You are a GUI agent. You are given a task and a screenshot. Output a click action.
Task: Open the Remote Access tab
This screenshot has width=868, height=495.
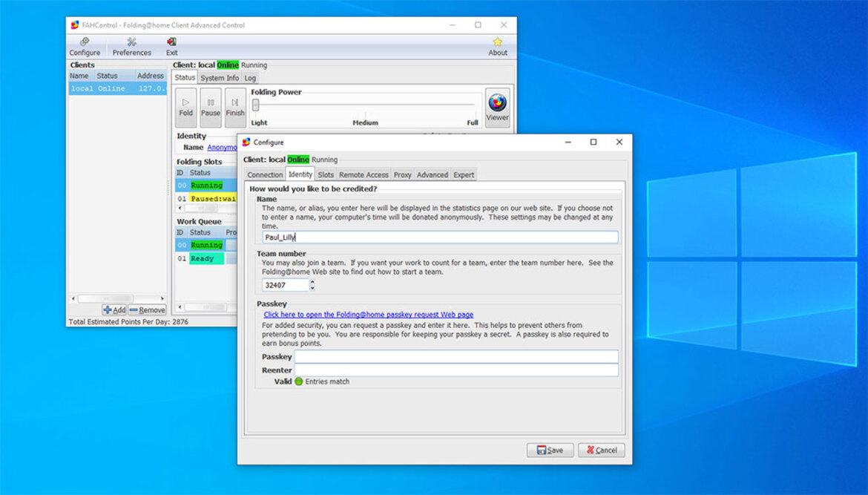pos(364,174)
